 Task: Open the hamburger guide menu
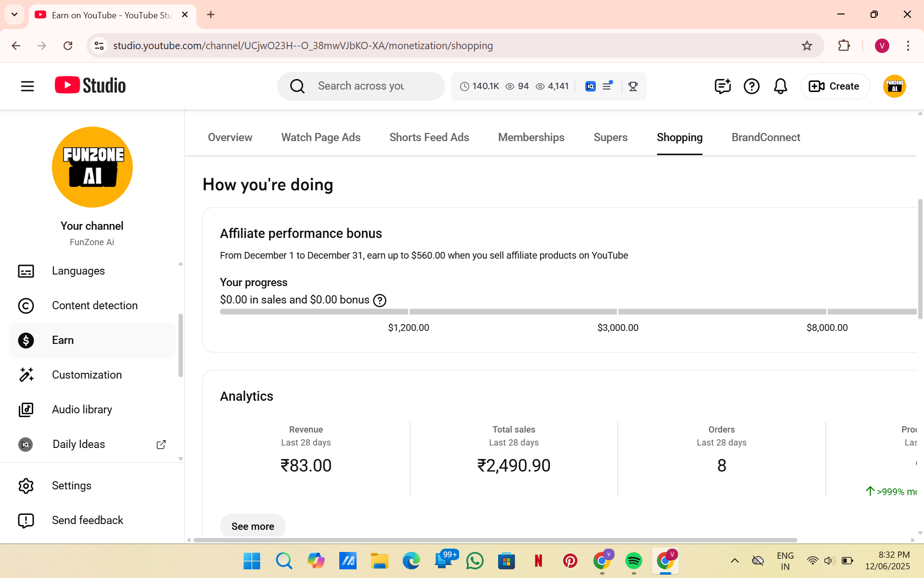point(27,86)
